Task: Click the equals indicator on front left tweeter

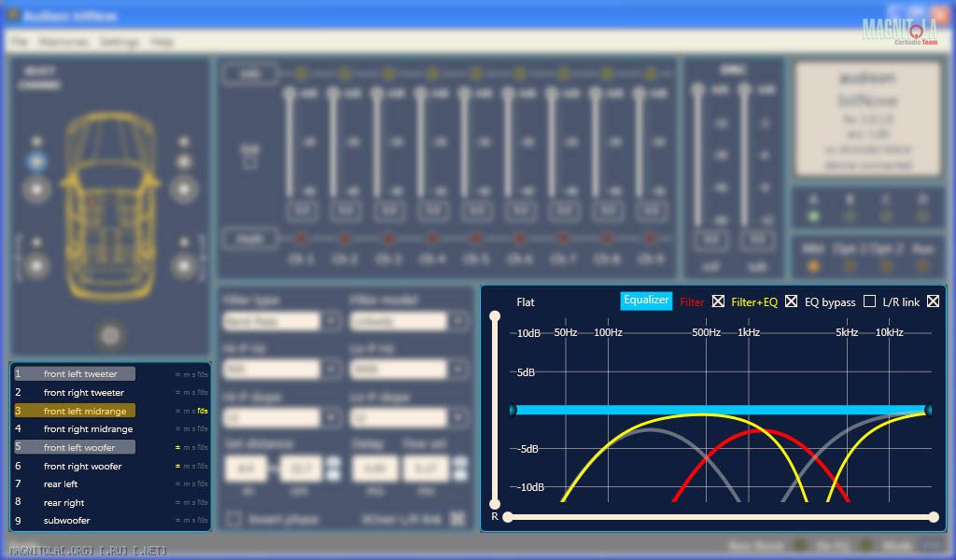Action: point(177,375)
